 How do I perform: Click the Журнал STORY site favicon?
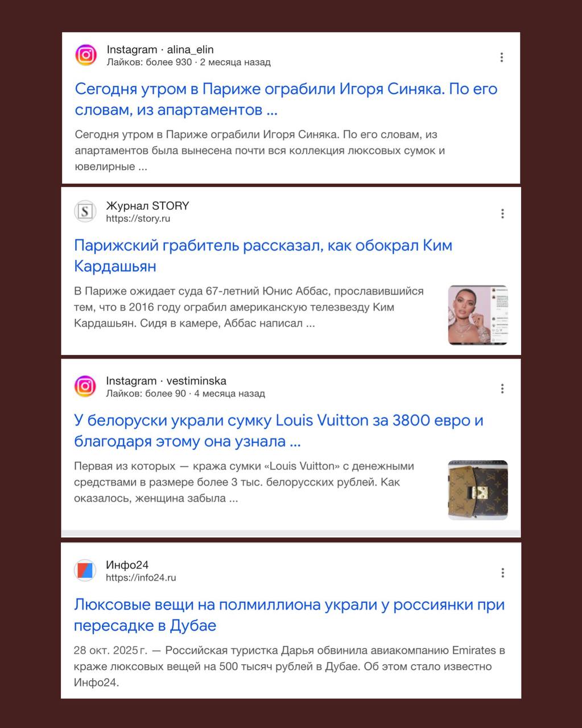click(x=85, y=212)
